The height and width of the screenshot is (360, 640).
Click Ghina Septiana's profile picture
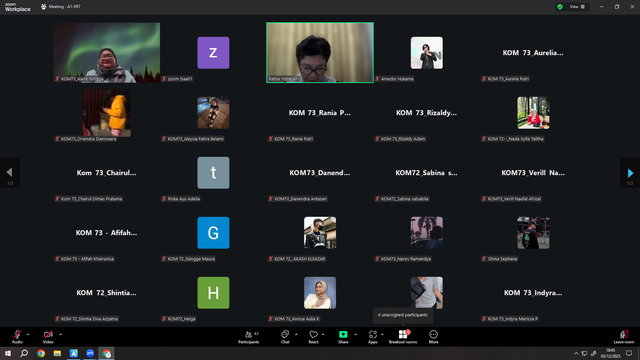[x=533, y=233]
